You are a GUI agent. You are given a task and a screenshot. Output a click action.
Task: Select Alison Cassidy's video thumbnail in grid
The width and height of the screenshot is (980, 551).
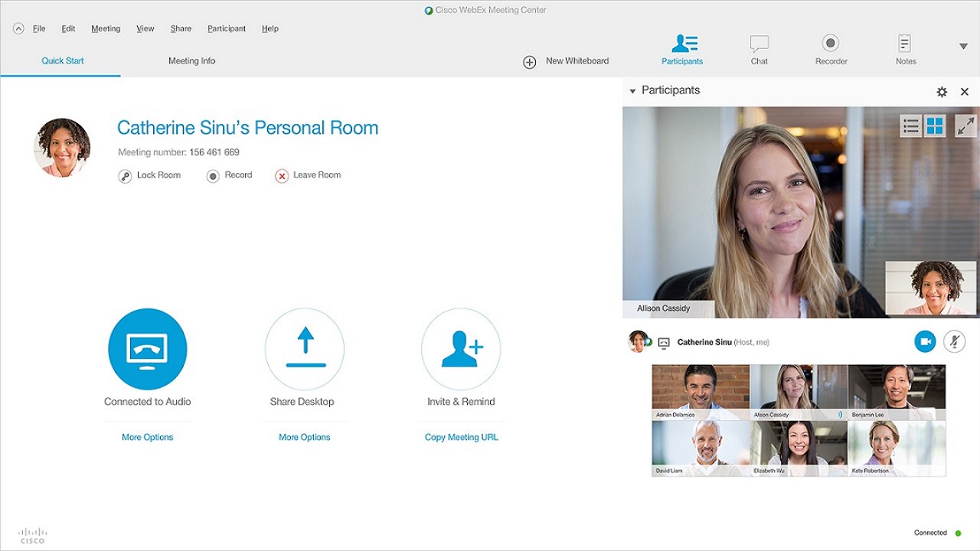(799, 392)
